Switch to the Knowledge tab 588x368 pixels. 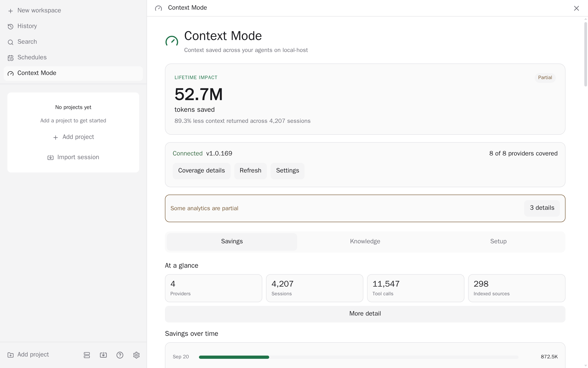365,241
